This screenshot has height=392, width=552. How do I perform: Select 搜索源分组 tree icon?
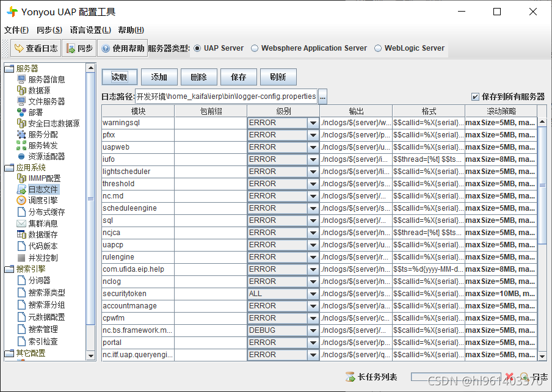pyautogui.click(x=21, y=305)
